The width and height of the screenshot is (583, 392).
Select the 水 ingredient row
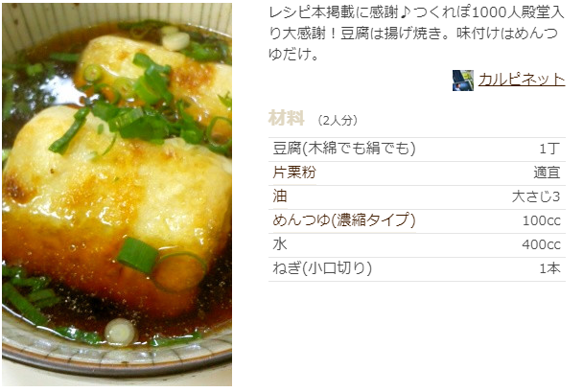point(417,244)
